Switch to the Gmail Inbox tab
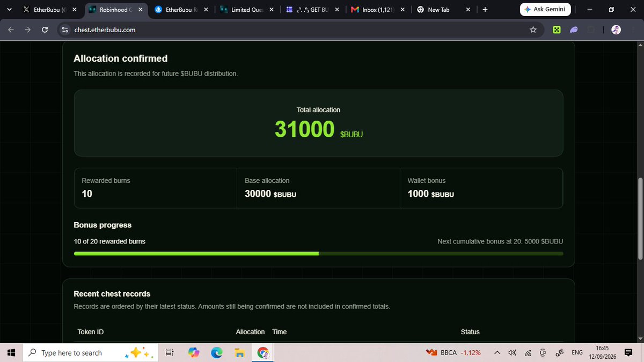This screenshot has height=362, width=644. tap(377, 10)
